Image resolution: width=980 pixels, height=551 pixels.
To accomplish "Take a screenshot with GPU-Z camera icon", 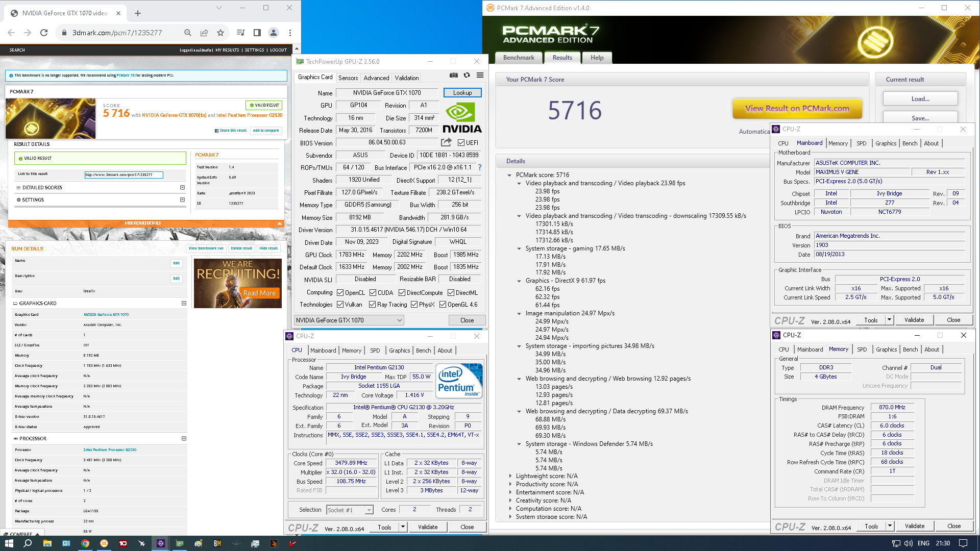I will 453,76.
